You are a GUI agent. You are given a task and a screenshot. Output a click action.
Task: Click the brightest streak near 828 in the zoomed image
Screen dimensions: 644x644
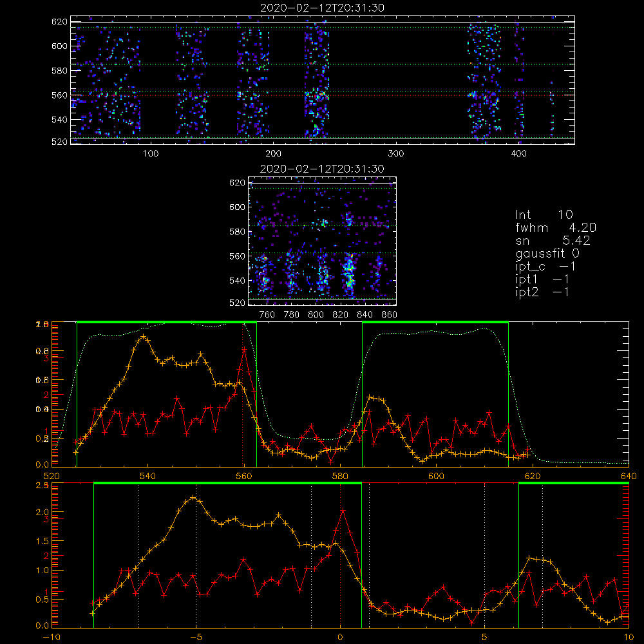(349, 271)
